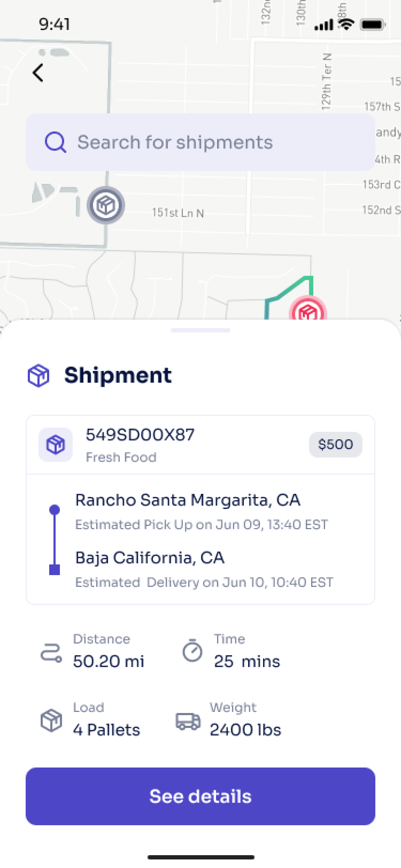Image resolution: width=401 pixels, height=868 pixels.
Task: Click the battery indicator in status bar
Action: [x=373, y=25]
